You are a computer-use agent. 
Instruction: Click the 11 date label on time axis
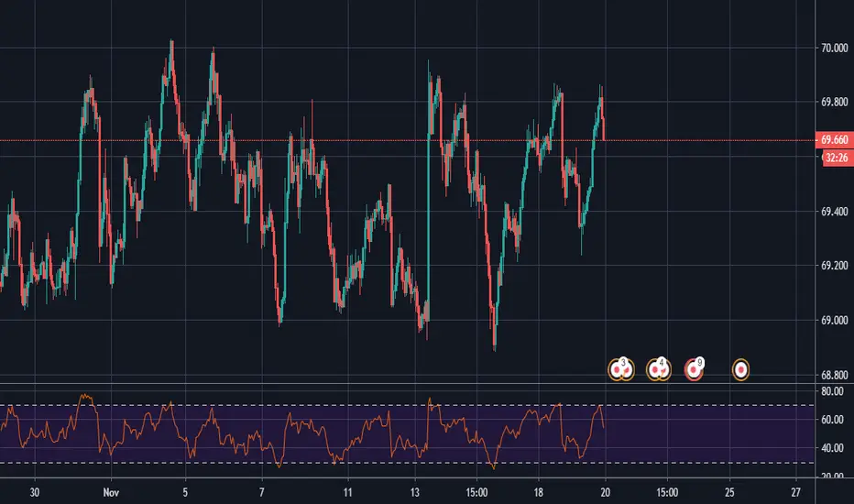[x=347, y=493]
